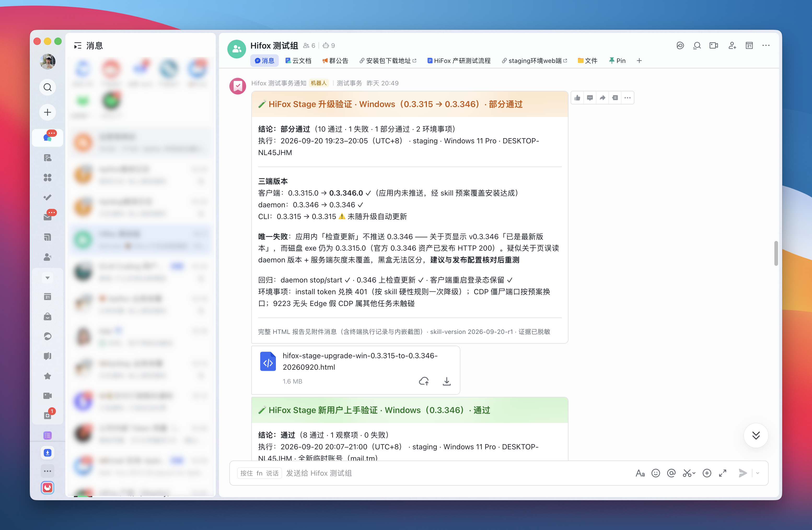Forward the upgrade verification message
The height and width of the screenshot is (530, 812).
(602, 98)
